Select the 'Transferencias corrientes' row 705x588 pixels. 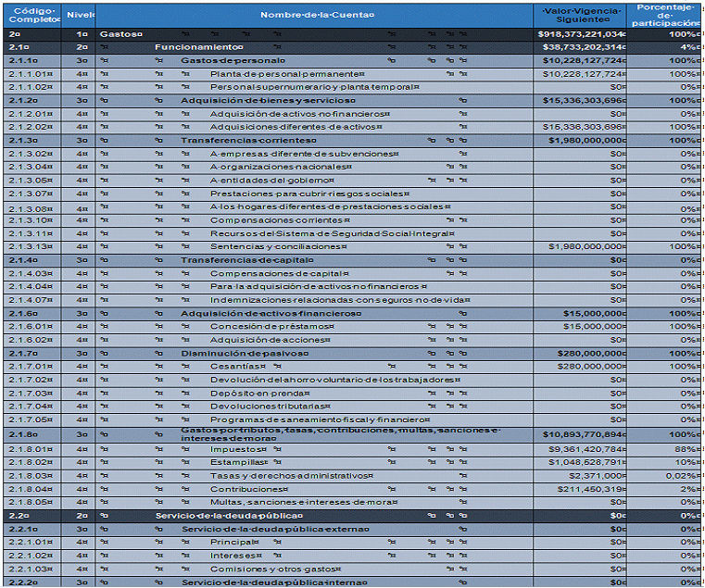tap(352, 141)
